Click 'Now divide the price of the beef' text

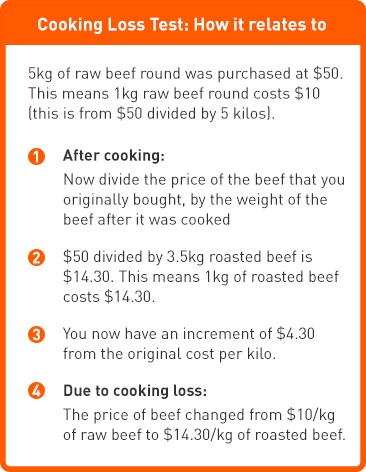[x=204, y=180]
